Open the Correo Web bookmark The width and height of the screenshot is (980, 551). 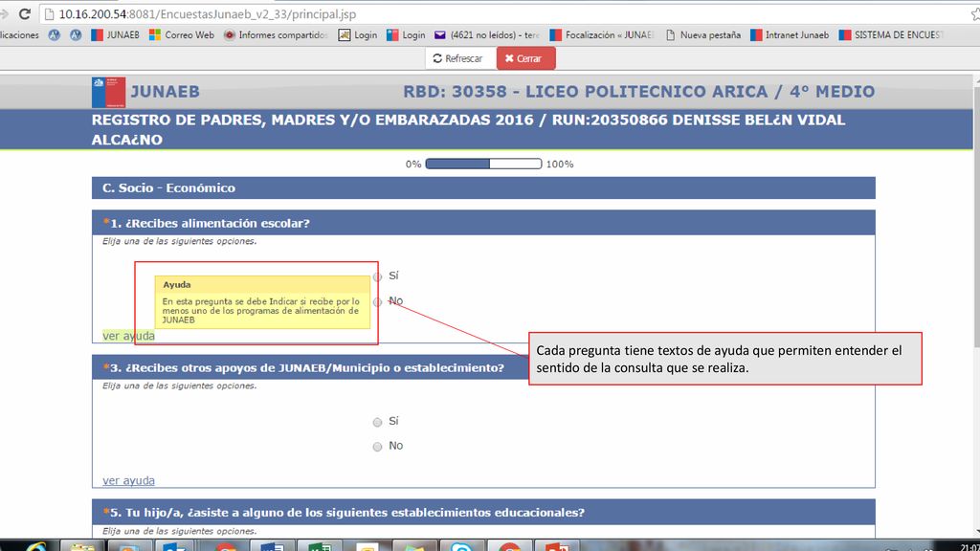pyautogui.click(x=182, y=35)
